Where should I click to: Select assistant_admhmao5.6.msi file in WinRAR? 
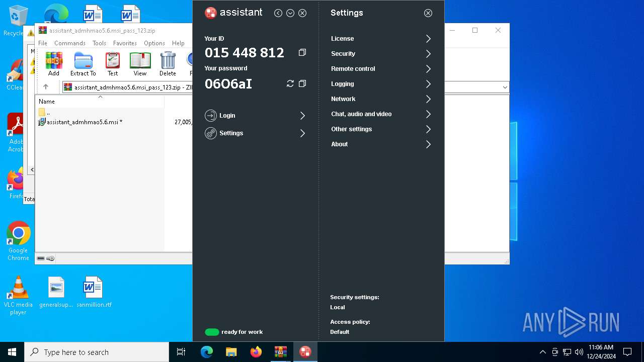point(84,122)
